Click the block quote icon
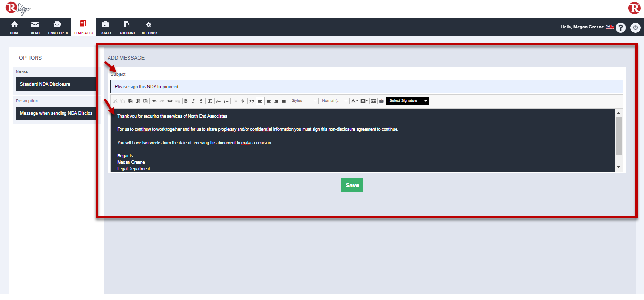 click(x=252, y=101)
